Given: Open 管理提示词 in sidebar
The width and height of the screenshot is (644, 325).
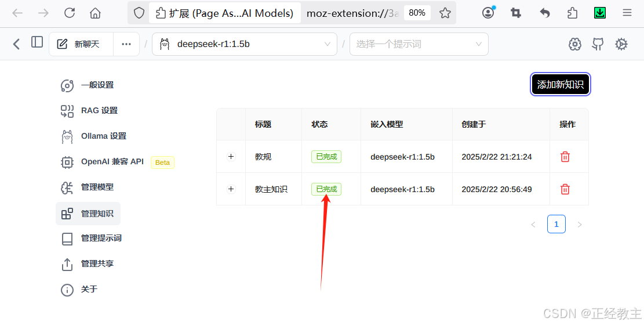Looking at the screenshot, I should click(91, 238).
